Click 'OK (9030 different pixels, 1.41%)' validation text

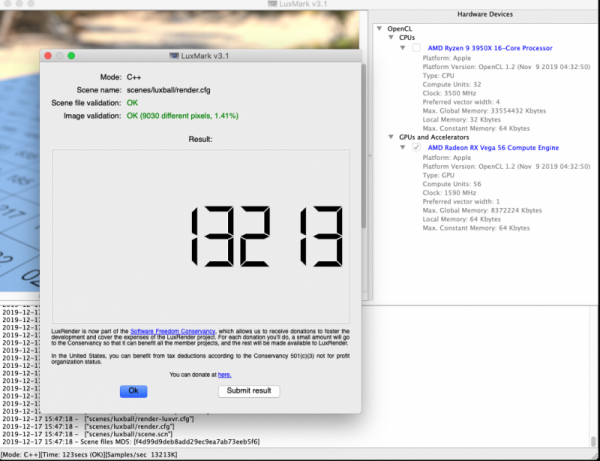(x=183, y=116)
